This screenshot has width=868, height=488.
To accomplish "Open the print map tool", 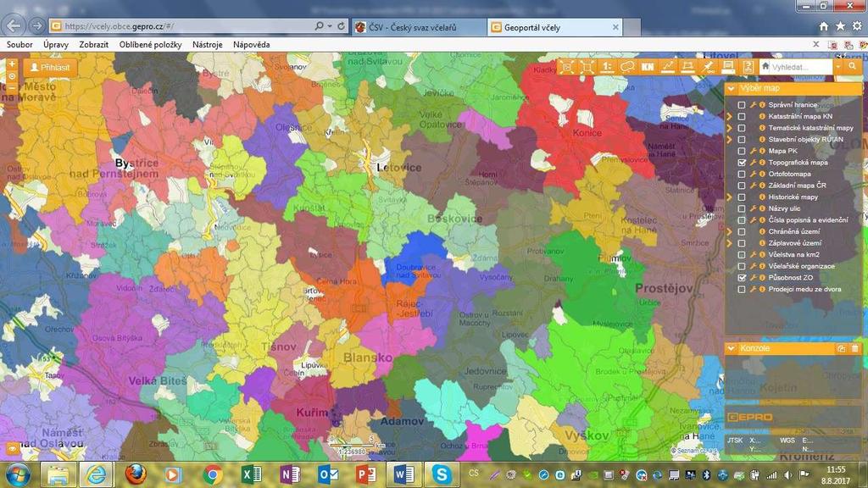I will point(728,67).
